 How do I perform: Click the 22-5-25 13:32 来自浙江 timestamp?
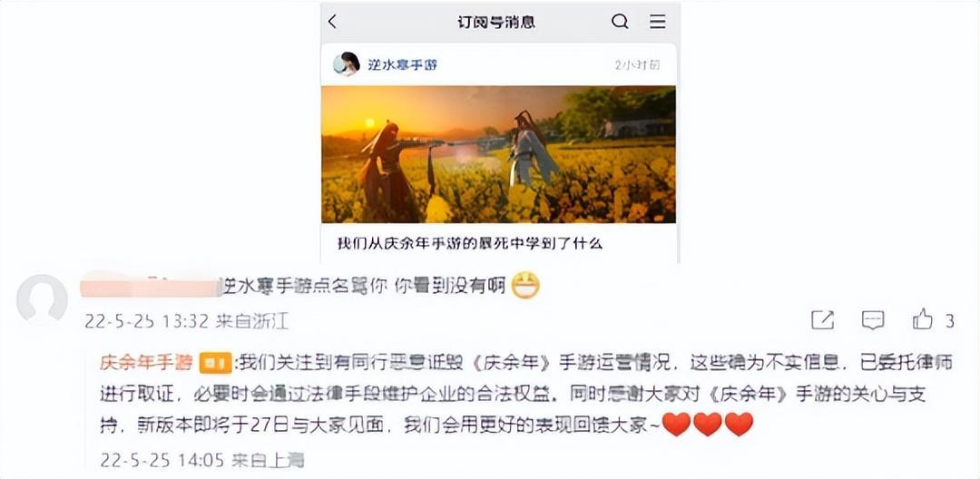(186, 322)
